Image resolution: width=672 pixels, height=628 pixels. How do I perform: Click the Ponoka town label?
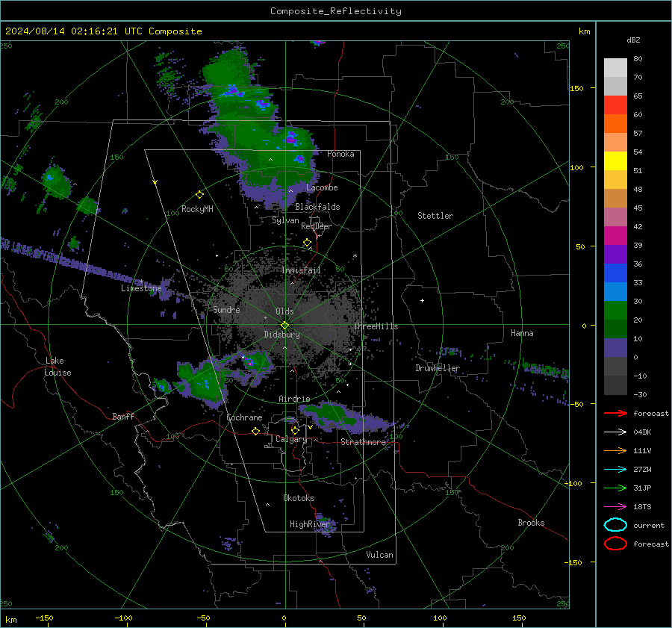340,154
